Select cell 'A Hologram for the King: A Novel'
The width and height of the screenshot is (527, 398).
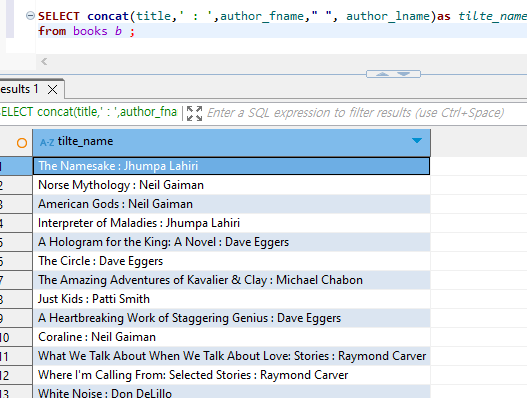click(x=231, y=242)
